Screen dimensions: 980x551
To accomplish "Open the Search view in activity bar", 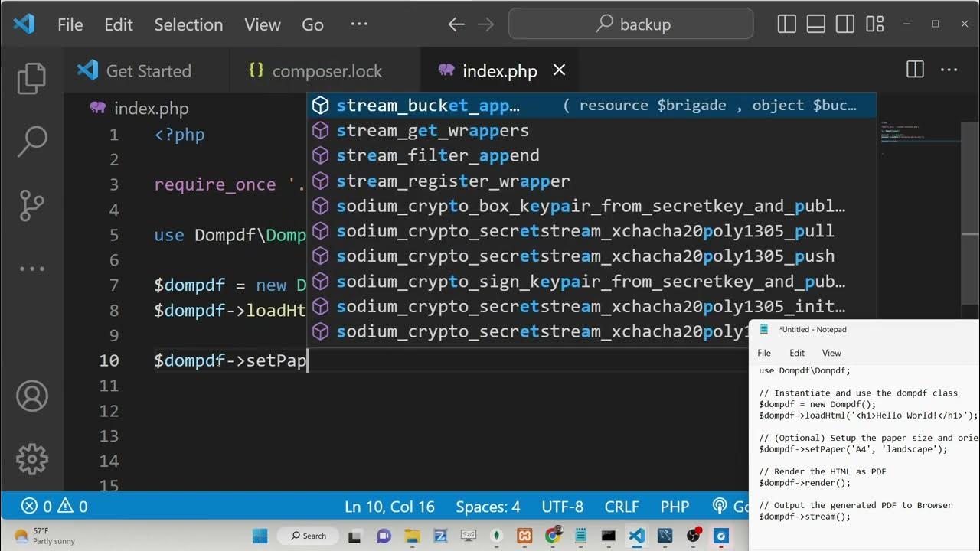I will [x=32, y=140].
